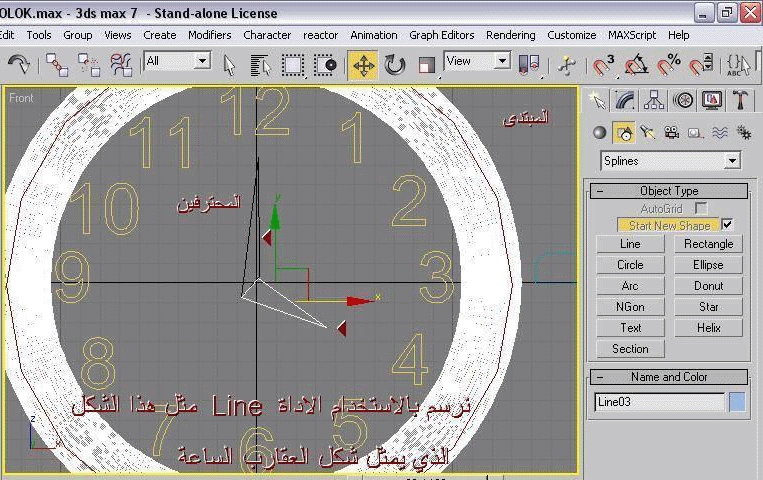This screenshot has width=763, height=480.
Task: Activate the Select Object arrow tool
Action: click(x=229, y=65)
